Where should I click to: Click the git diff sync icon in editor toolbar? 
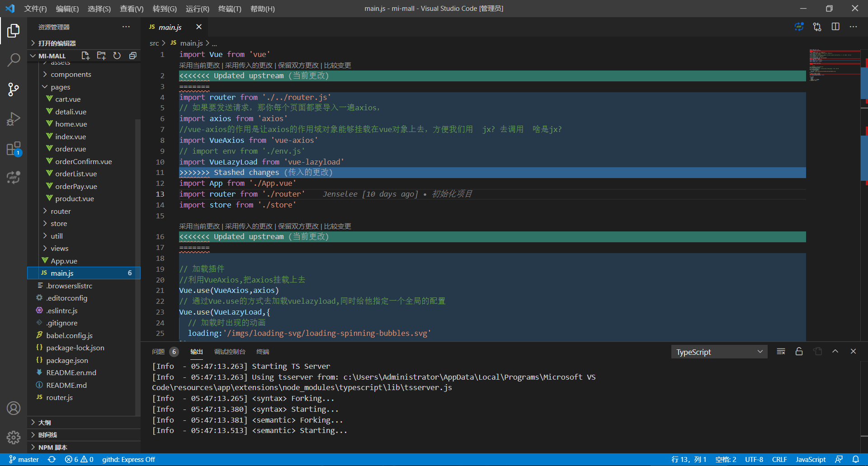pos(799,27)
